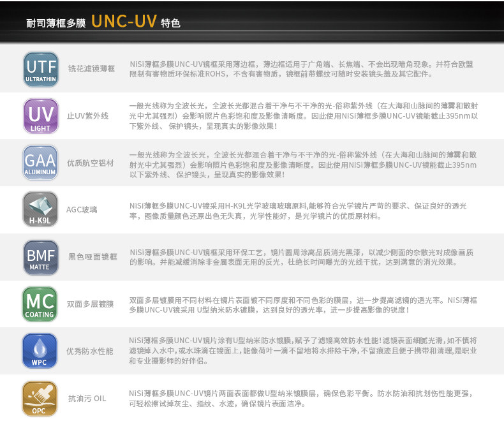
Task: Click the 耐司薄框多膜 heading text
Action: tap(56, 23)
